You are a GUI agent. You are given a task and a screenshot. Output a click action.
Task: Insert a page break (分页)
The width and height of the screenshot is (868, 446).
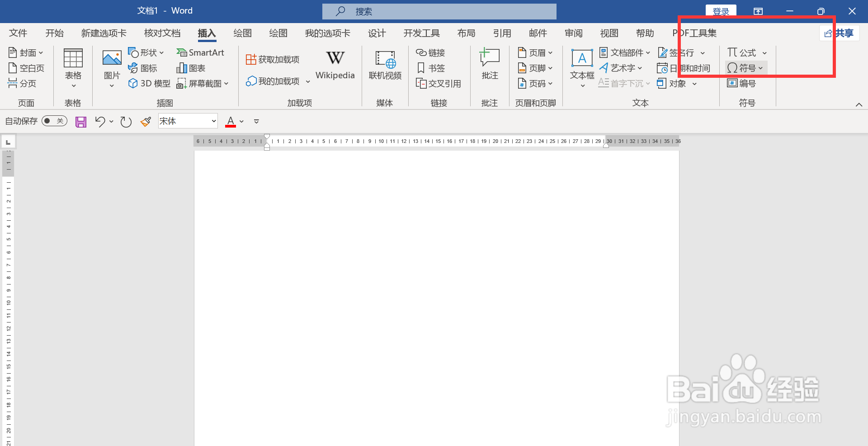(x=22, y=84)
